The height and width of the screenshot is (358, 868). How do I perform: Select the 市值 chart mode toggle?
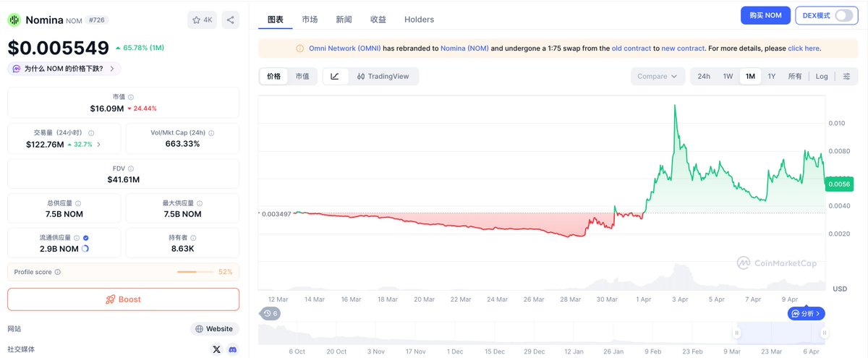click(x=302, y=76)
